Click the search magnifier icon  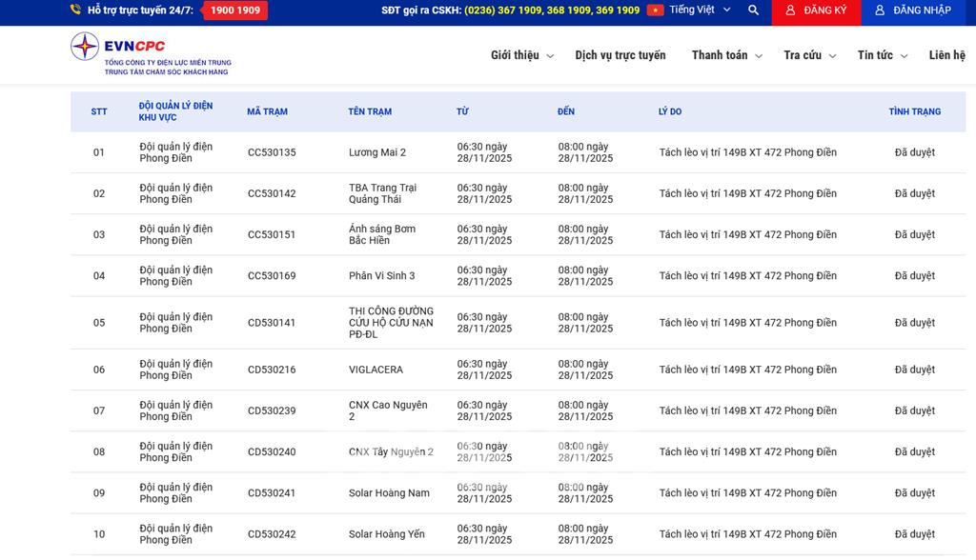pyautogui.click(x=753, y=10)
